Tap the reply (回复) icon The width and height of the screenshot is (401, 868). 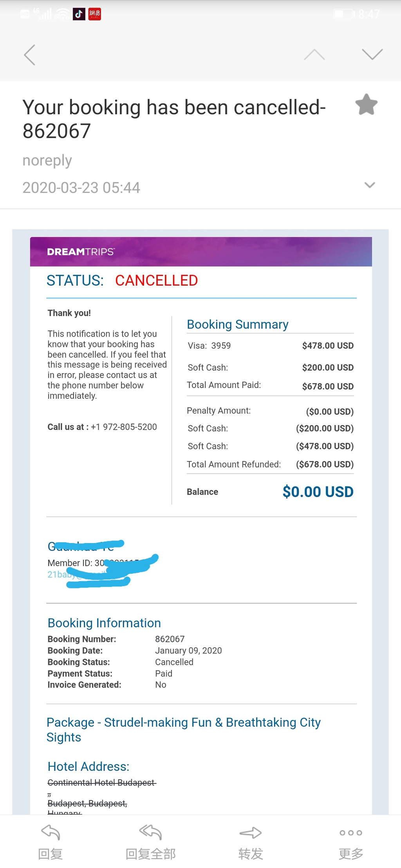51,841
